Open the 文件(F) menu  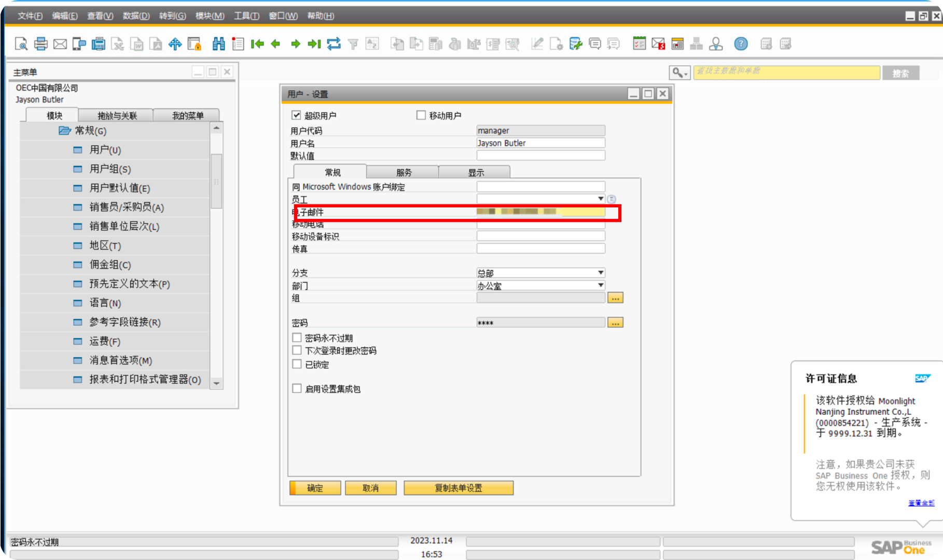pyautogui.click(x=30, y=16)
